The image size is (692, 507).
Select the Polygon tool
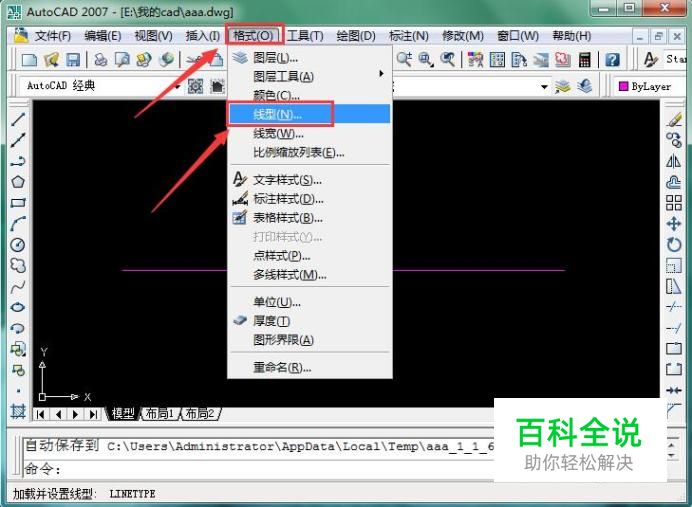(18, 182)
